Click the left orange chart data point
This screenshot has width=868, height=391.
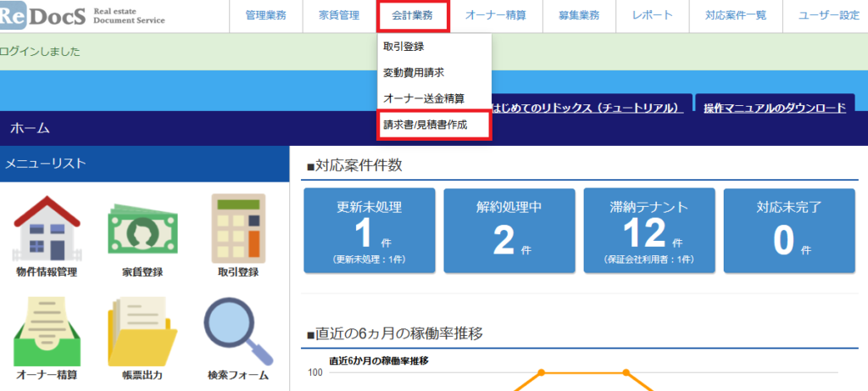542,372
